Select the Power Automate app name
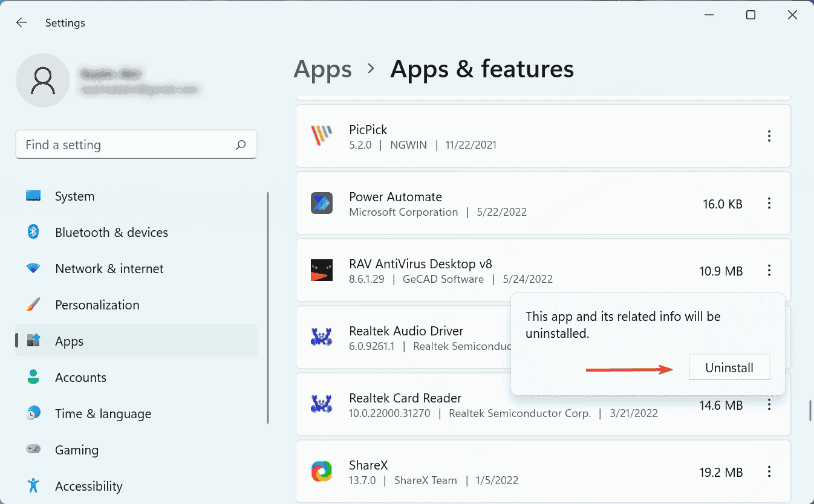The height and width of the screenshot is (504, 814). coord(396,196)
